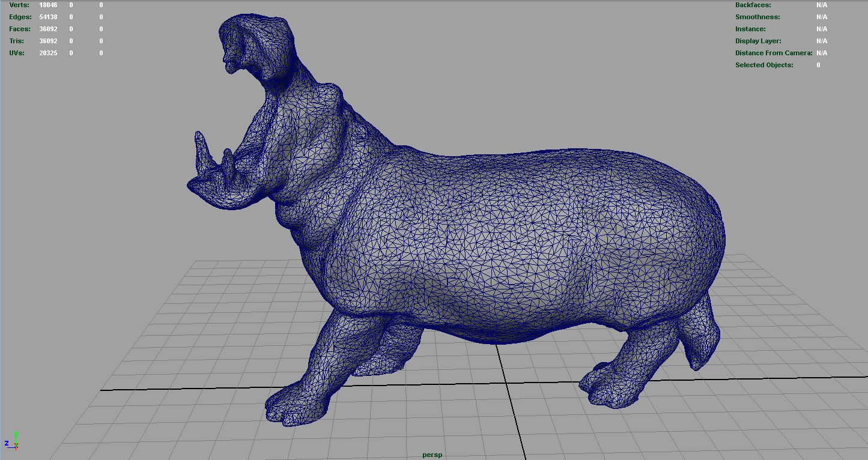
Task: Click the Selected Objects: label
Action: pos(764,65)
